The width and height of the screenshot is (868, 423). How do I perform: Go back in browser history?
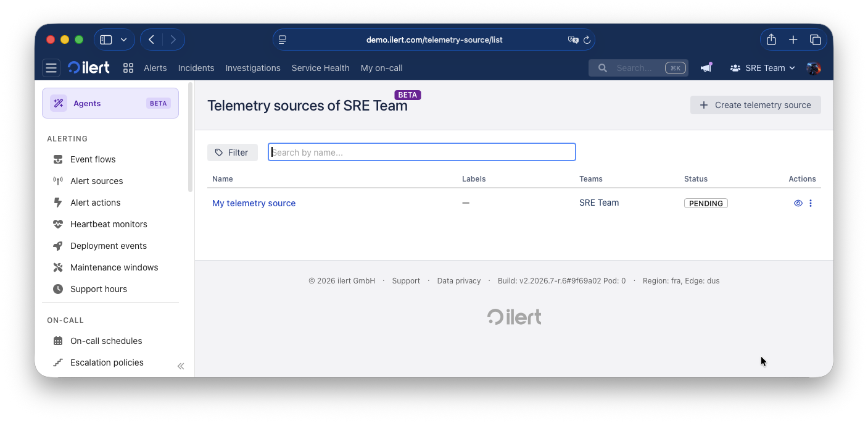[151, 40]
